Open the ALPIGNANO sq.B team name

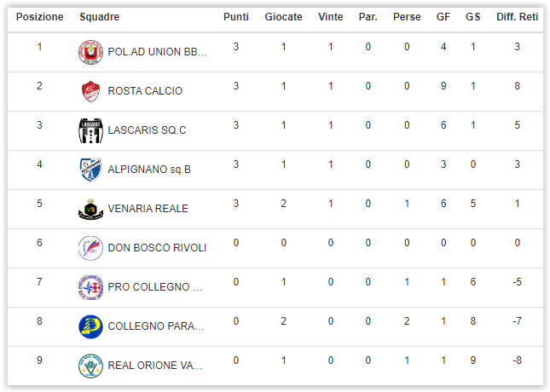[149, 170]
